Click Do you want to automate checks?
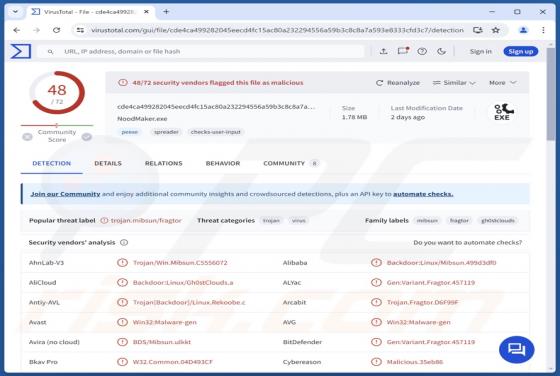 click(468, 243)
